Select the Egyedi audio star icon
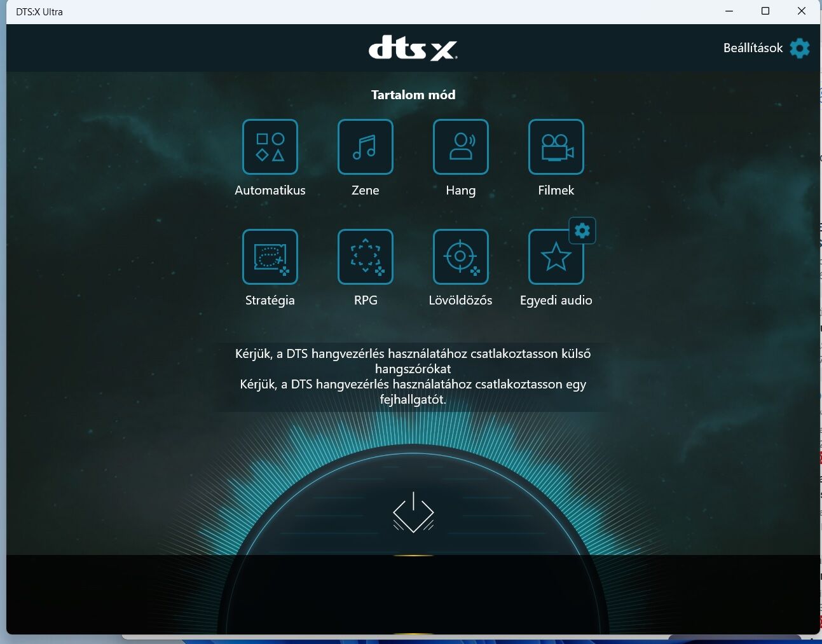 click(x=556, y=257)
